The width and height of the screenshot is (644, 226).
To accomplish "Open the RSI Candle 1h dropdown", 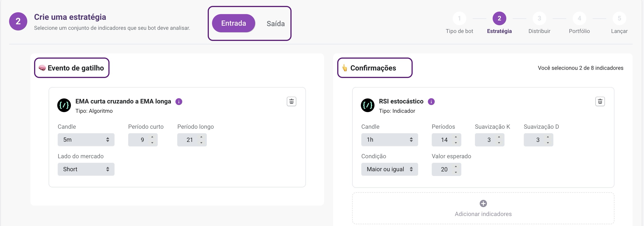I will pos(389,140).
